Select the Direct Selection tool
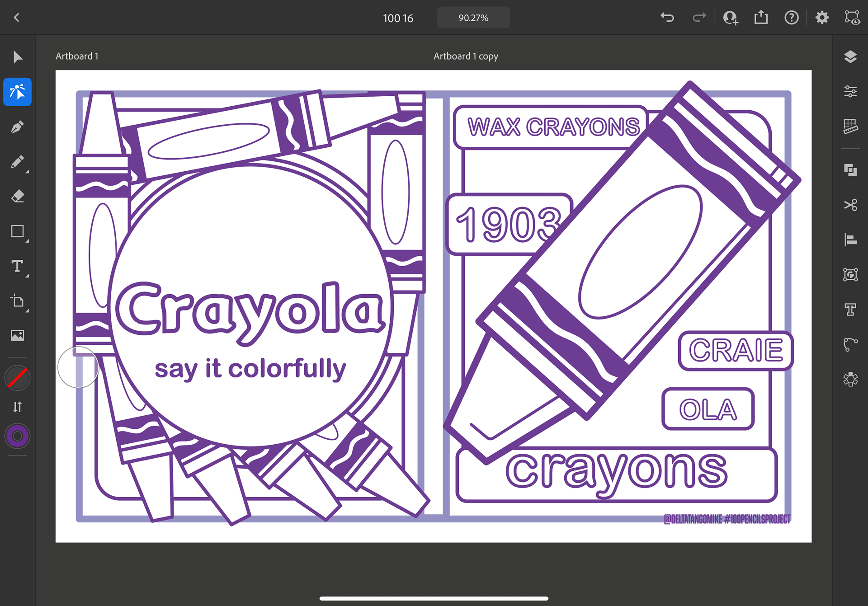This screenshot has height=606, width=868. (18, 92)
